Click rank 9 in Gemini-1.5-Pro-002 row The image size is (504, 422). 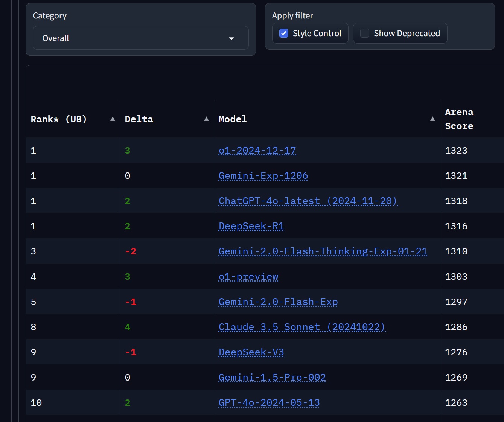(33, 378)
